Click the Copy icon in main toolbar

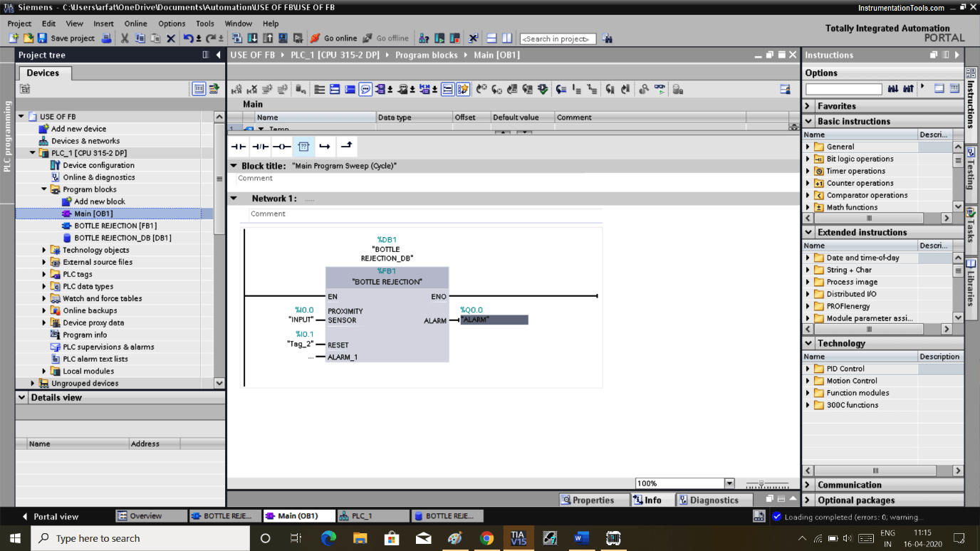140,38
